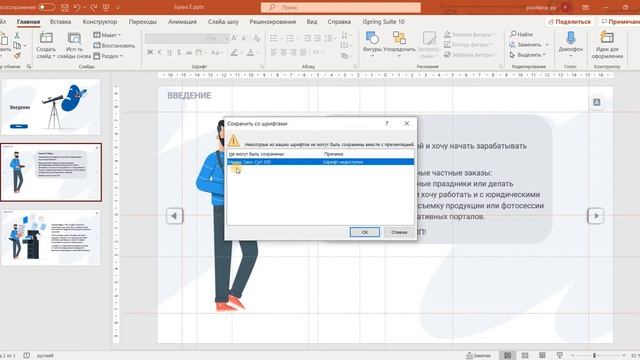640x360 pixels.
Task: Click the Save icon in quick access toolbar
Action: click(64, 7)
